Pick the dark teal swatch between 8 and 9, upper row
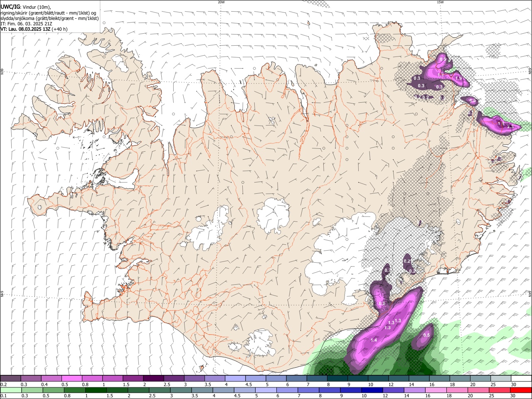532x399 pixels. point(337,379)
